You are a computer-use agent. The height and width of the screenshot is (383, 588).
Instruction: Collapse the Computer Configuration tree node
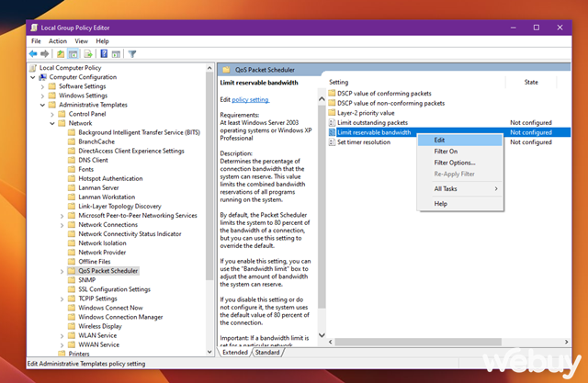click(x=33, y=77)
